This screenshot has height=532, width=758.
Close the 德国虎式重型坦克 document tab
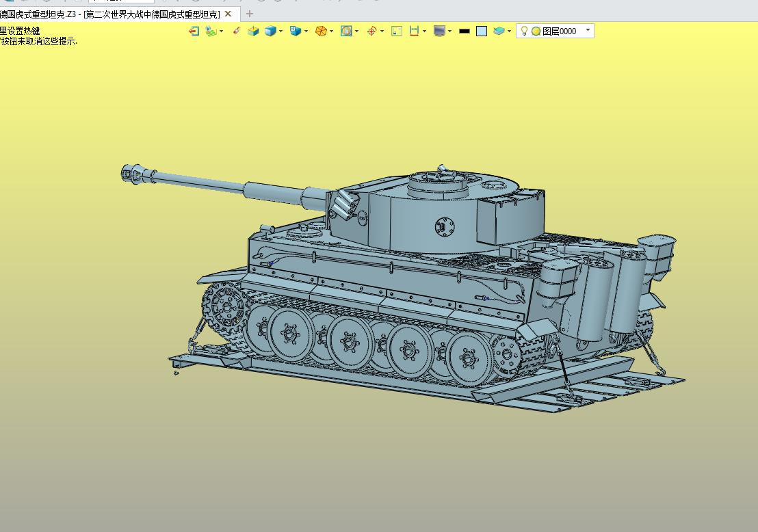228,14
